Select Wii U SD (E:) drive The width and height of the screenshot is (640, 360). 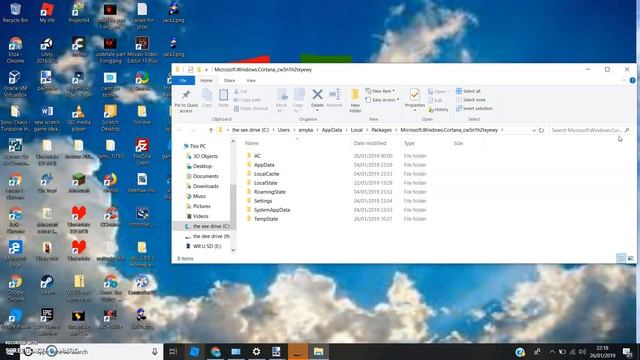click(x=207, y=246)
